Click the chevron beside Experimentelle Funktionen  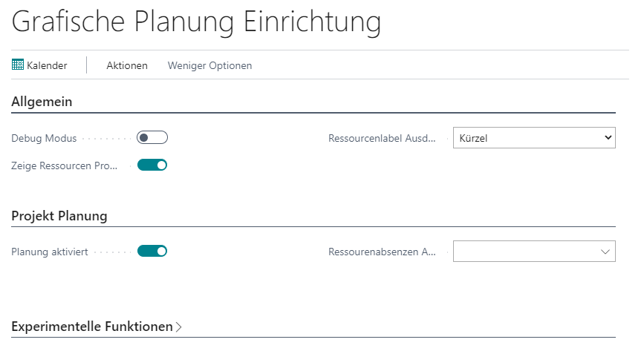click(x=178, y=327)
